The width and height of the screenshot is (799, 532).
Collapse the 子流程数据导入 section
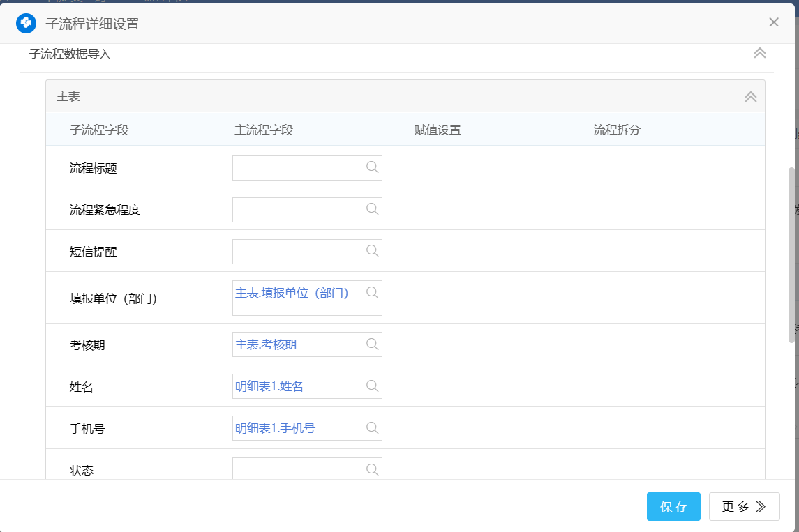click(760, 53)
